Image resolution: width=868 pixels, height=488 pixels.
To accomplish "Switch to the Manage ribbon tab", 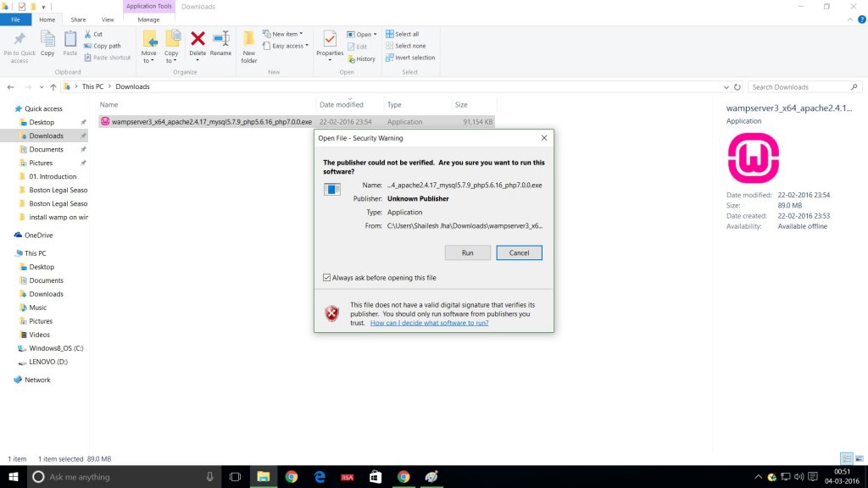I will coord(148,19).
